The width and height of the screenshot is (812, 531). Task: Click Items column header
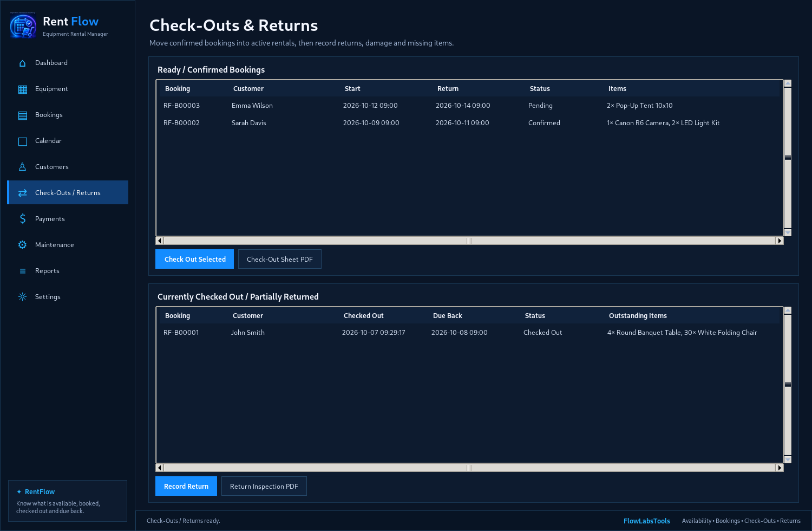(x=617, y=89)
